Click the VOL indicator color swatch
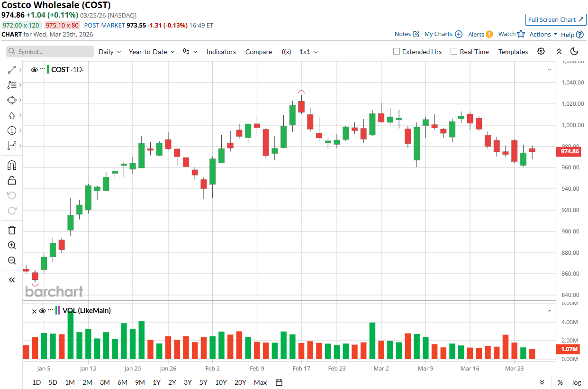588x389 pixels. pos(58,311)
